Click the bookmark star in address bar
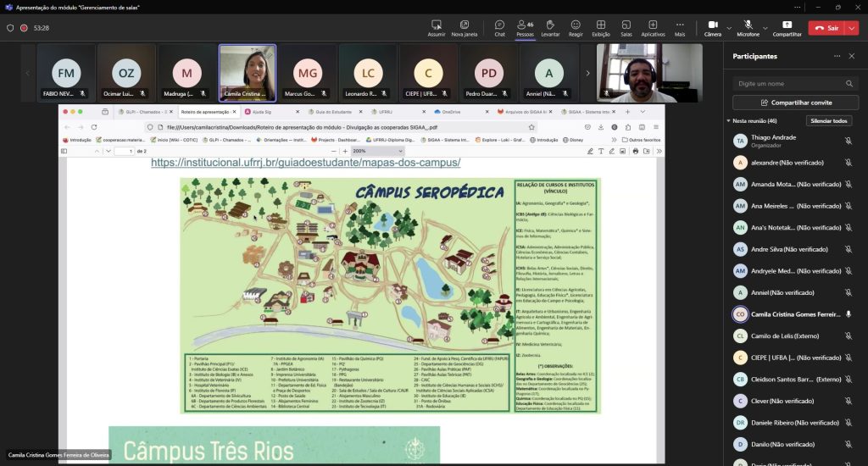The image size is (868, 466). 531,127
